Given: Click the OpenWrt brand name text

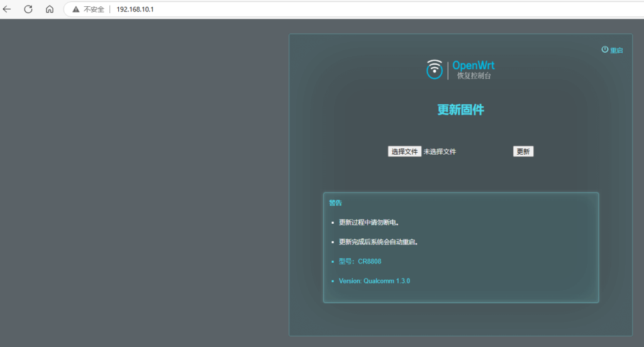Looking at the screenshot, I should (473, 65).
